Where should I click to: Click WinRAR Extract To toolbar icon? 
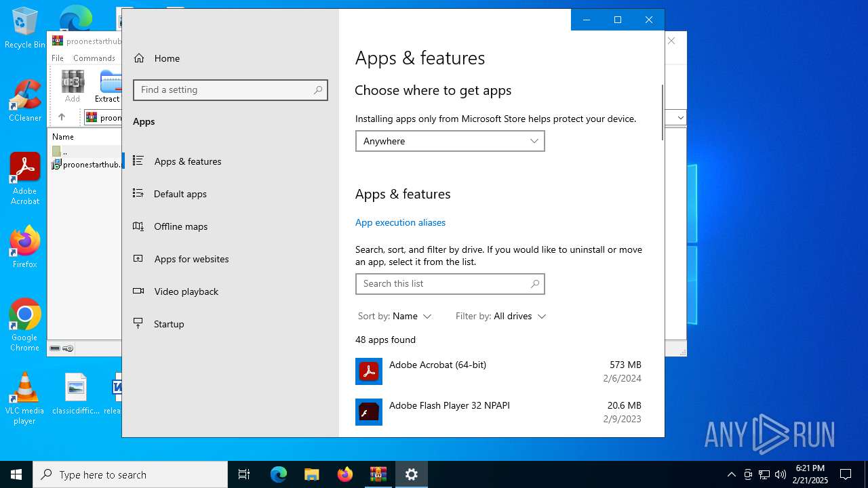109,86
